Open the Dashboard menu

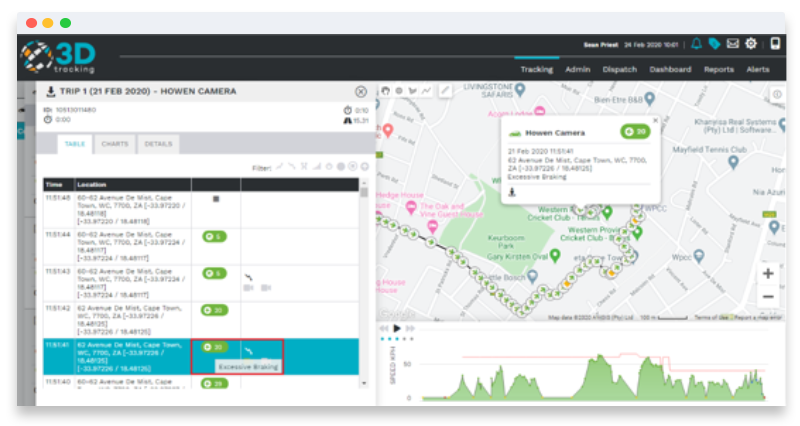(670, 70)
